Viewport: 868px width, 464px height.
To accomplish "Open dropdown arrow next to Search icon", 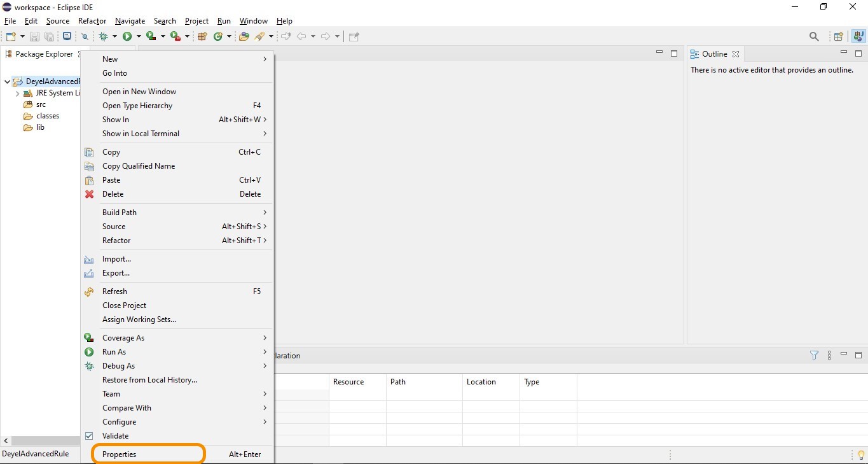I will [x=271, y=36].
